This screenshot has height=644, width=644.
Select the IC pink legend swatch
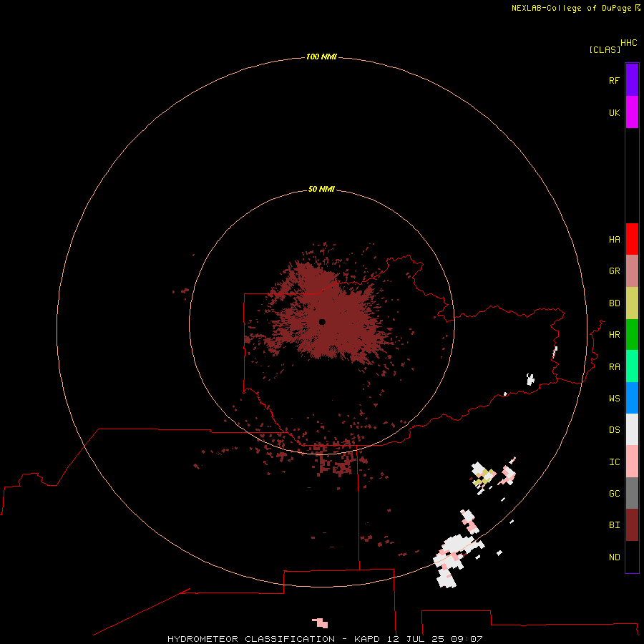tap(632, 462)
